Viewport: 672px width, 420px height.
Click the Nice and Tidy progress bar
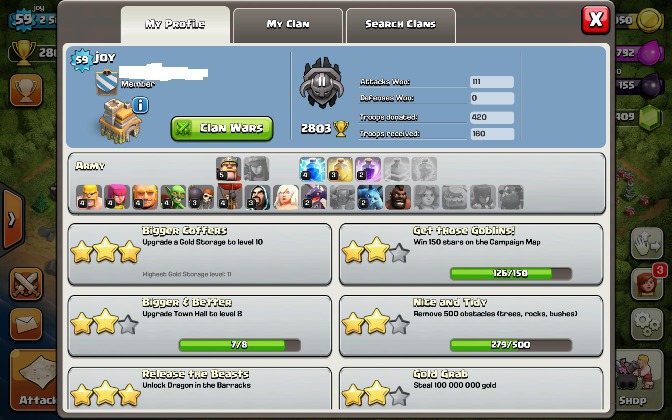pos(511,345)
